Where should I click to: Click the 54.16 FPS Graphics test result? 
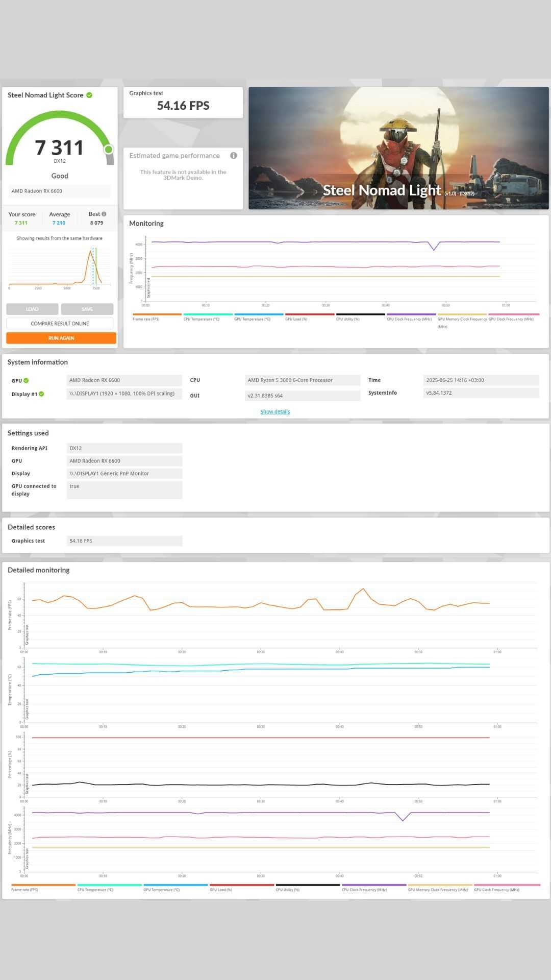pos(183,106)
